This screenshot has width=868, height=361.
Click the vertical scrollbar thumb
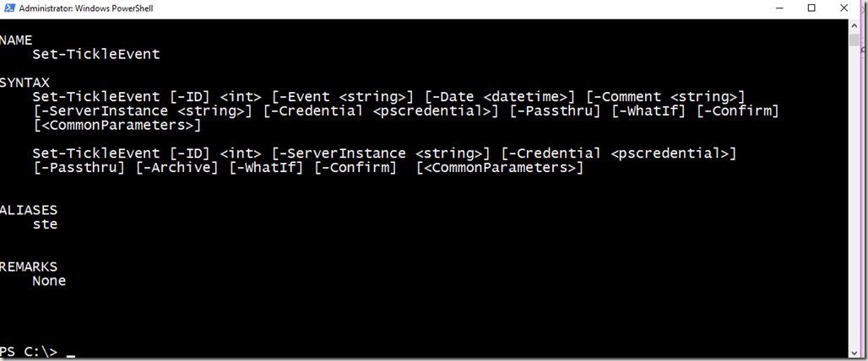854,40
